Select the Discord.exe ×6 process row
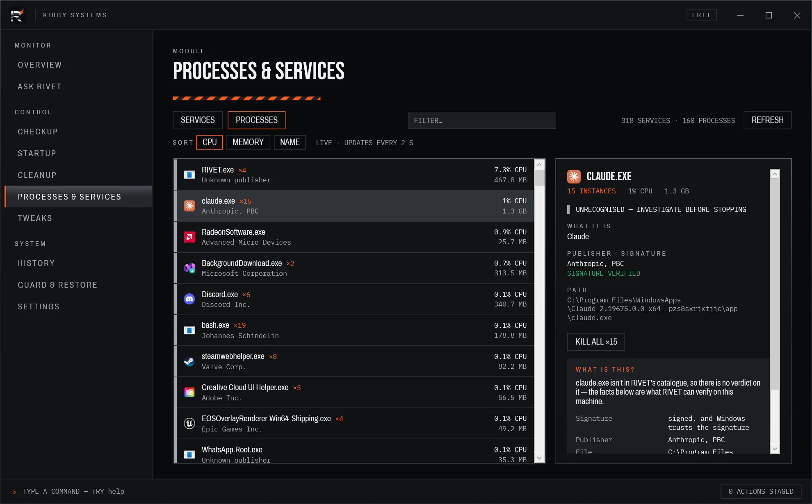The image size is (812, 504). (x=354, y=299)
